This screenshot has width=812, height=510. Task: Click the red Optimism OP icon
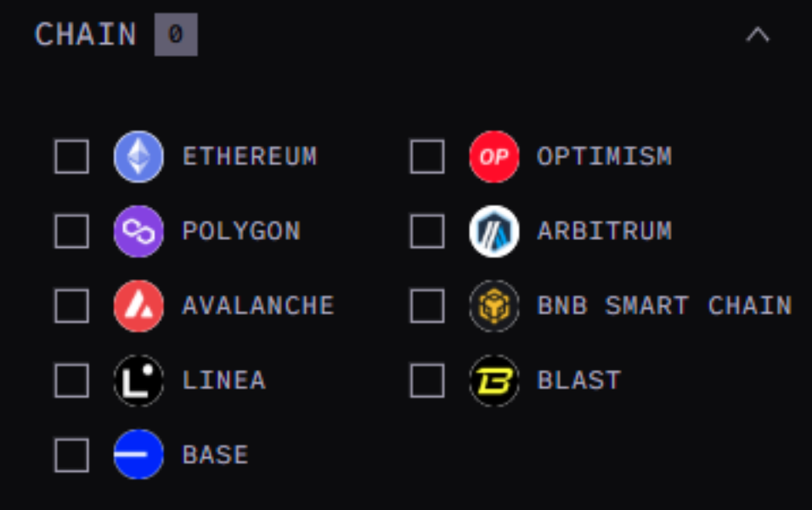click(x=493, y=157)
